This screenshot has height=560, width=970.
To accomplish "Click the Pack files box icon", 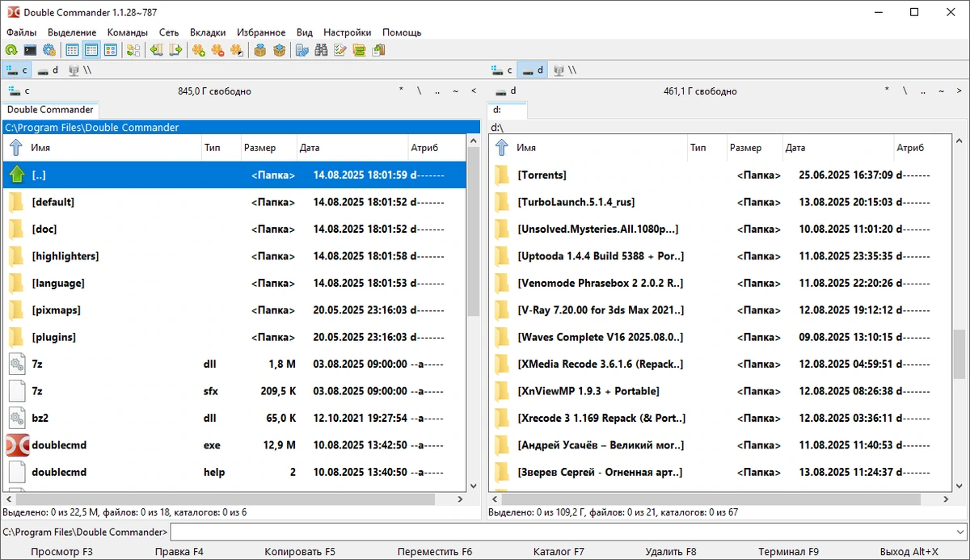I will (x=260, y=50).
